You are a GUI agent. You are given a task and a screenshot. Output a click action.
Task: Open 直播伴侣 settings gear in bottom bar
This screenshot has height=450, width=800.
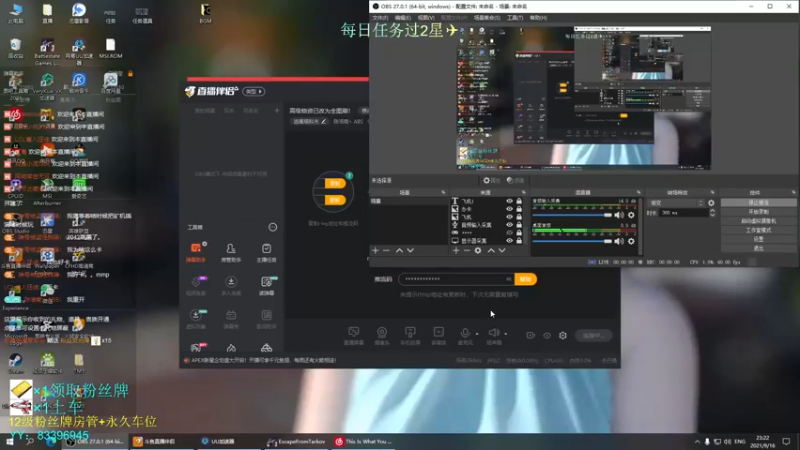tap(563, 335)
